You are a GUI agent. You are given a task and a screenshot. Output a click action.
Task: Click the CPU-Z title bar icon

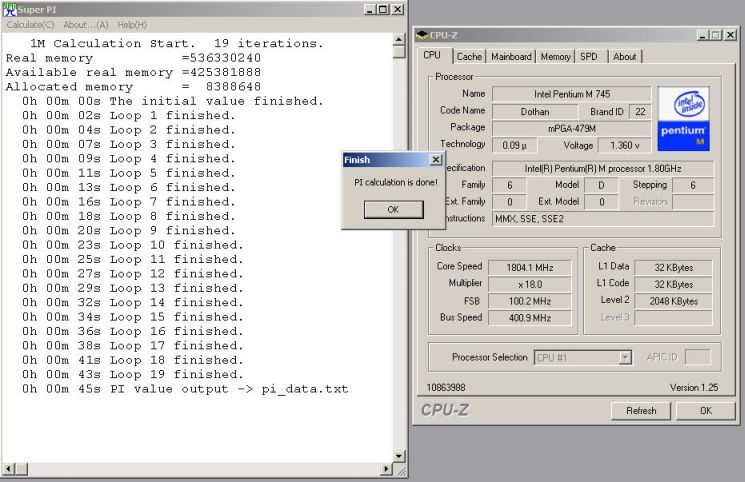422,35
